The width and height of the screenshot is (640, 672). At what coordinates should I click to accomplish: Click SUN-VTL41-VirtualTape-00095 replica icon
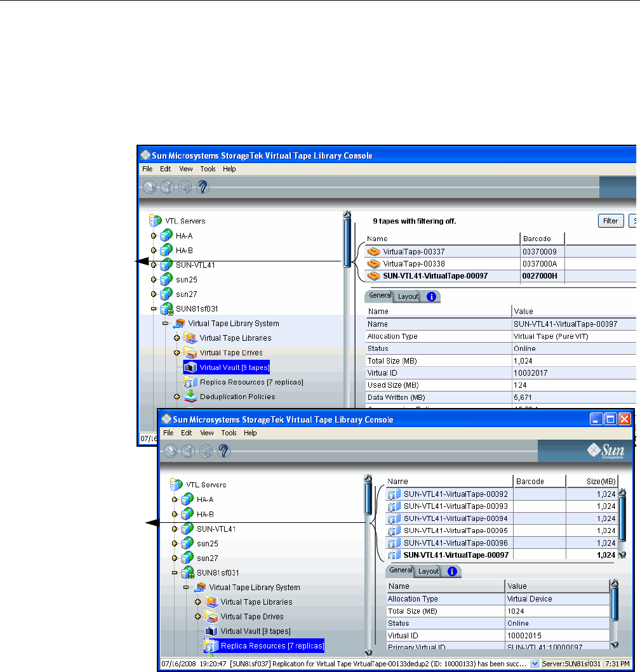coord(394,530)
